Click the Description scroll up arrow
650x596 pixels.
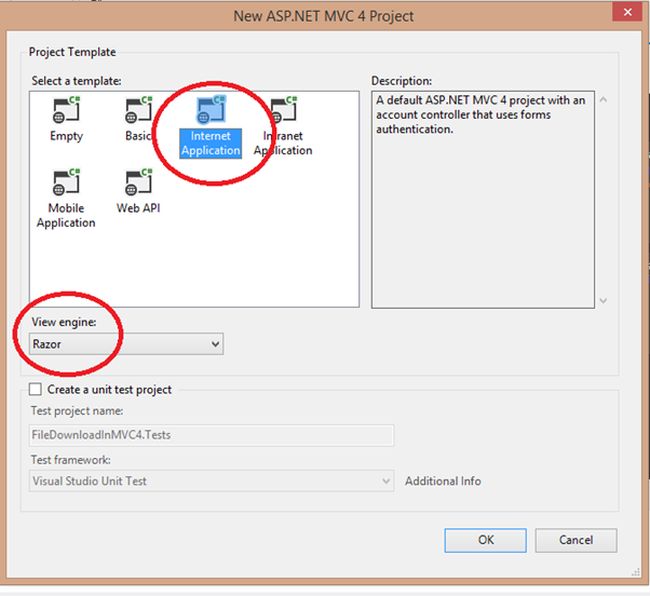coord(604,99)
